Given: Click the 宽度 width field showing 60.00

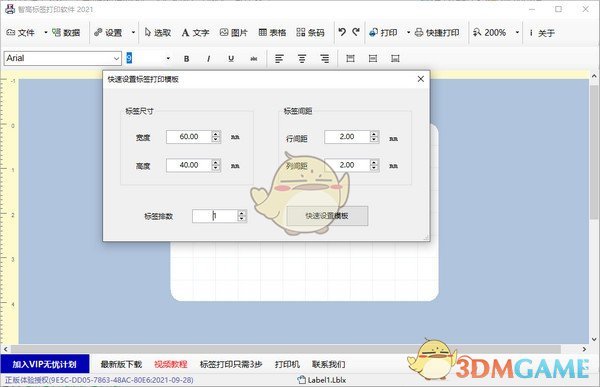Looking at the screenshot, I should coord(189,137).
